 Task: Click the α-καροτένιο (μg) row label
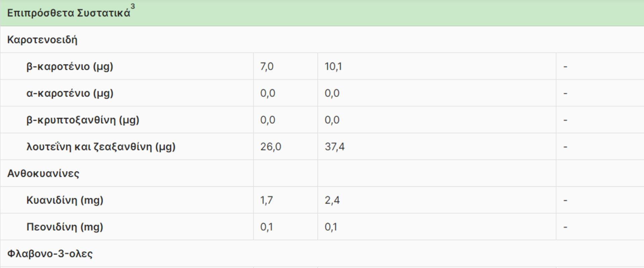pyautogui.click(x=70, y=93)
